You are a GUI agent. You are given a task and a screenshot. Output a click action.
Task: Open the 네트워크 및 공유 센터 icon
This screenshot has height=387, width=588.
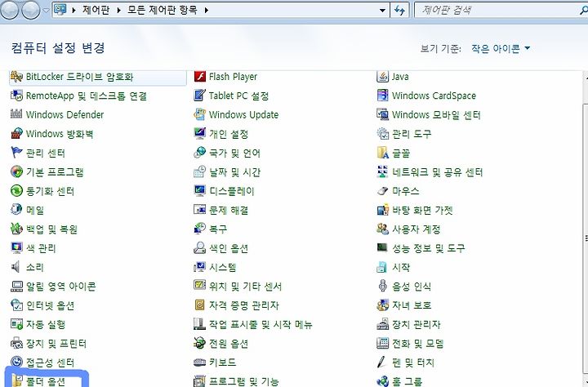pyautogui.click(x=382, y=171)
